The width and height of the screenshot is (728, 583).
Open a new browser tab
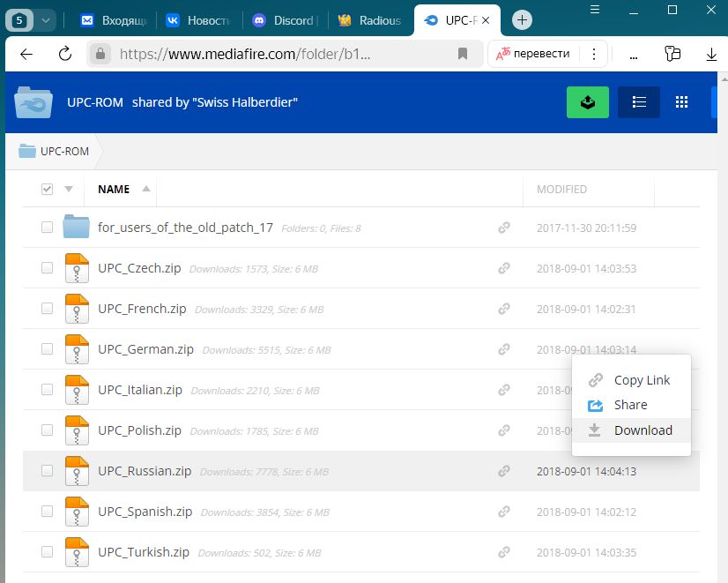coord(522,20)
